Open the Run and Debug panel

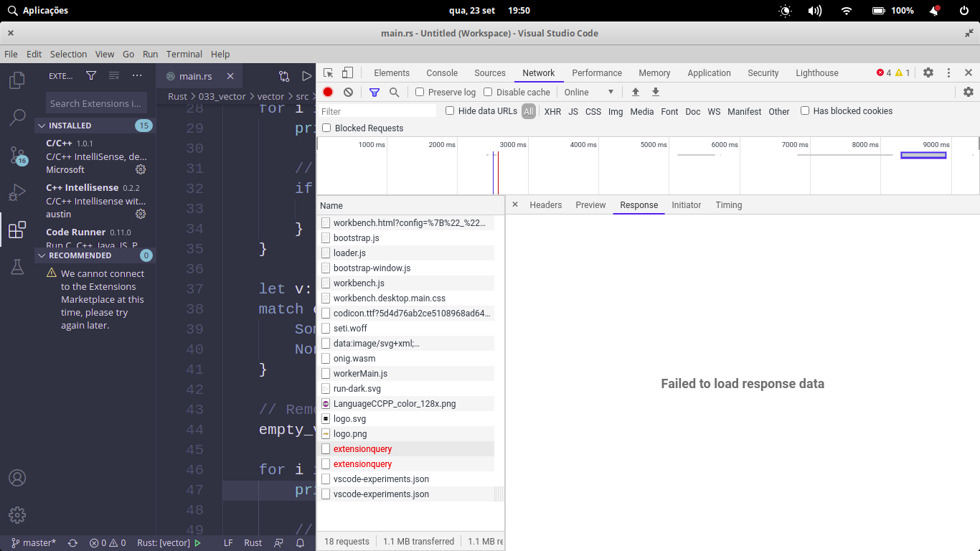click(x=17, y=192)
